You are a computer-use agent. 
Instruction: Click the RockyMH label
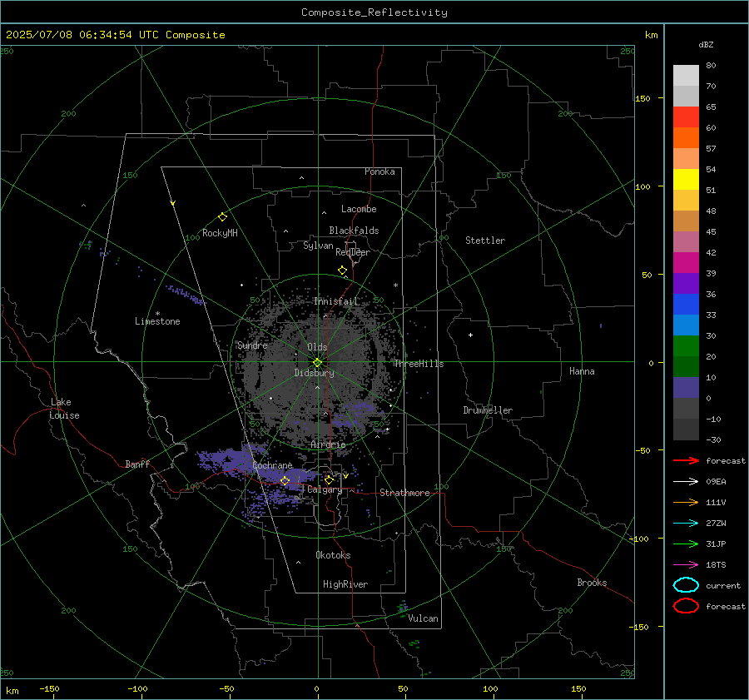[220, 233]
